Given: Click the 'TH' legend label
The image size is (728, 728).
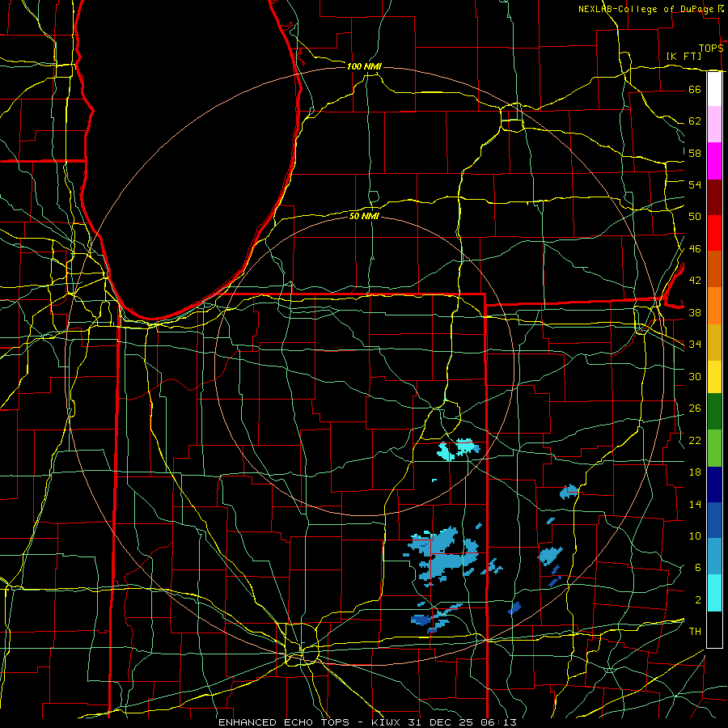Looking at the screenshot, I should point(695,632).
